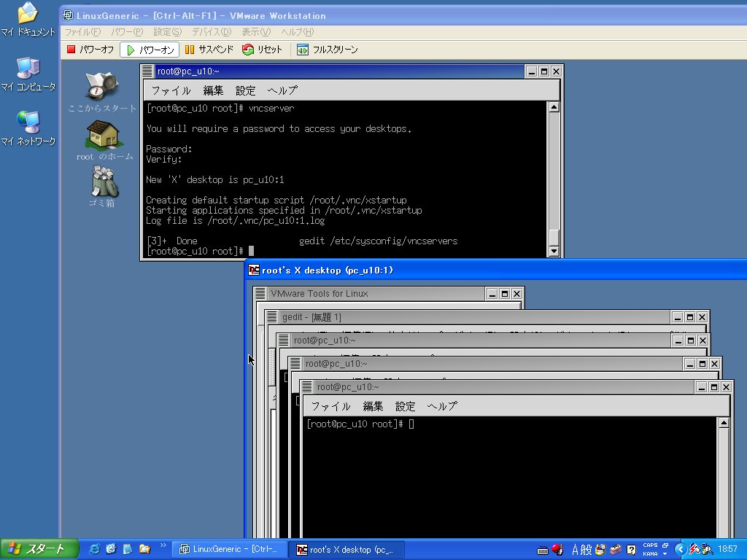Open the VMware デバイス(D) menu

[x=211, y=32]
